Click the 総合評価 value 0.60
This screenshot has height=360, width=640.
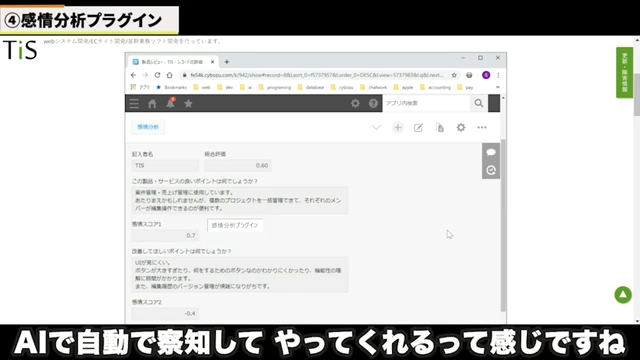pos(238,165)
